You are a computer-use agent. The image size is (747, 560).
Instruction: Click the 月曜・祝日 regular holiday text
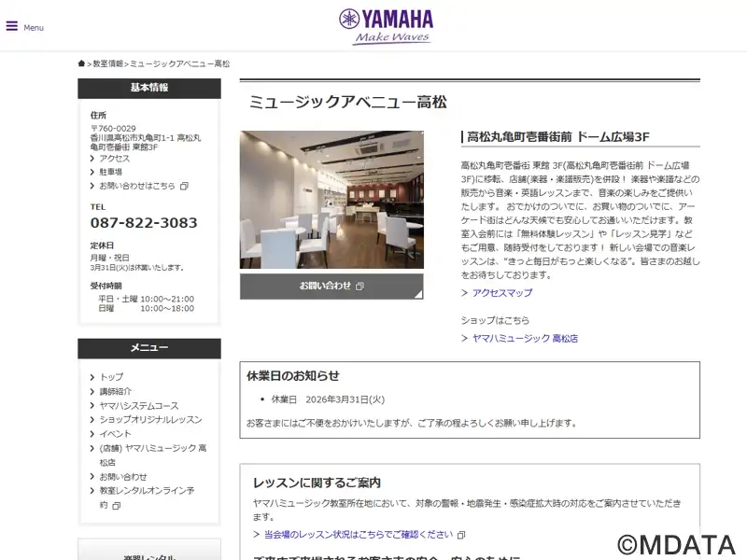tap(109, 258)
